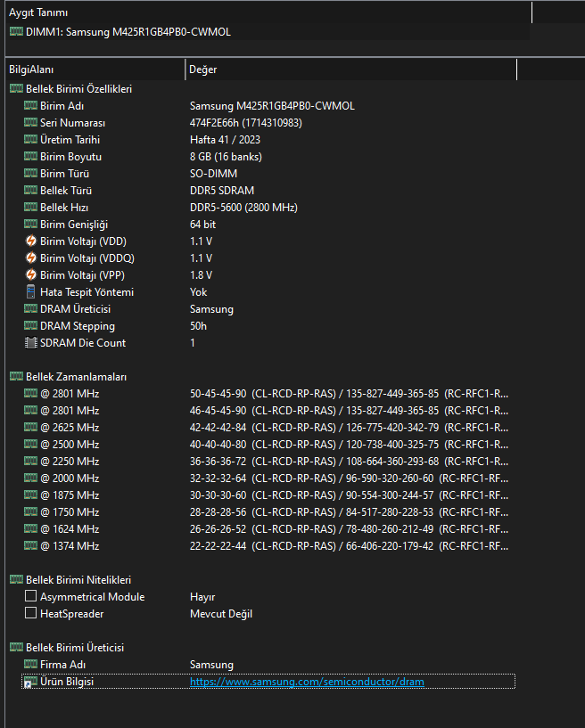Open the samsung.com semiconductor dram link
This screenshot has height=728, width=585.
[307, 682]
